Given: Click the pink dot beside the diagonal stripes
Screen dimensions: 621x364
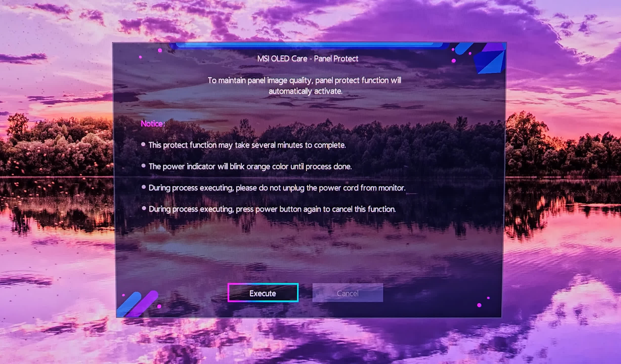Looking at the screenshot, I should coord(159,306).
